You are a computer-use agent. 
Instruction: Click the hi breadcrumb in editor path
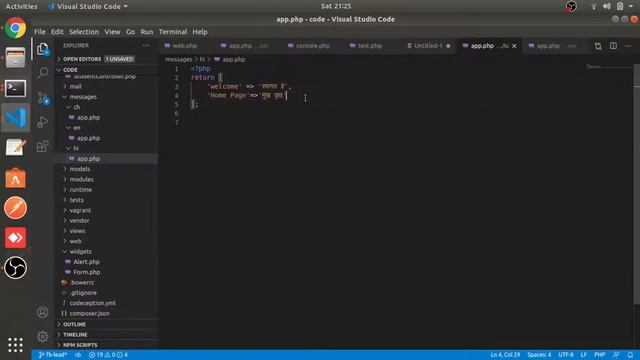coord(202,59)
